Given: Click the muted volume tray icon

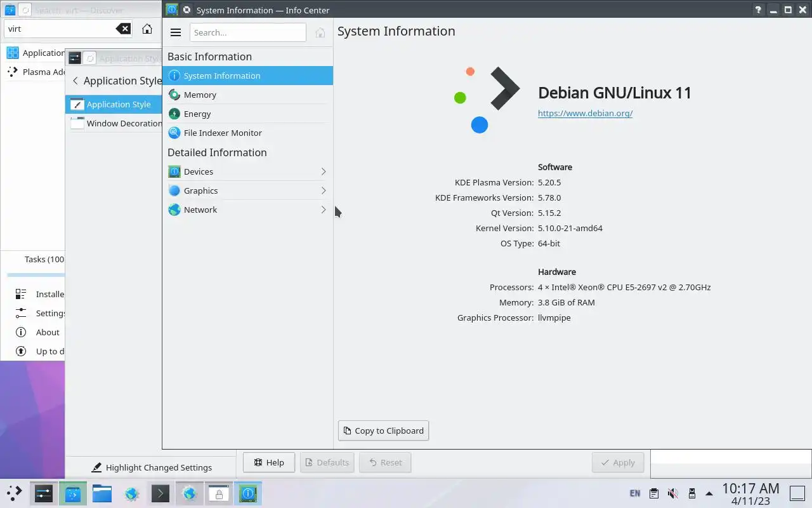Looking at the screenshot, I should coord(673,493).
